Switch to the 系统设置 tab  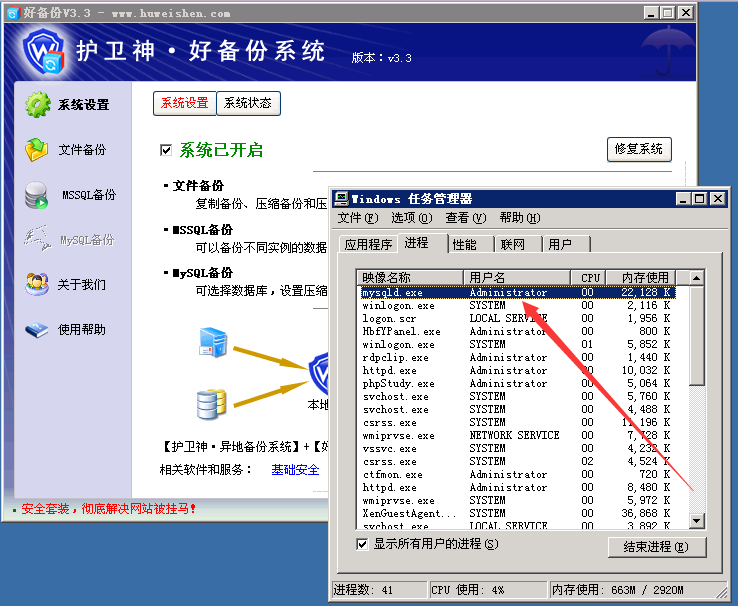tap(184, 103)
